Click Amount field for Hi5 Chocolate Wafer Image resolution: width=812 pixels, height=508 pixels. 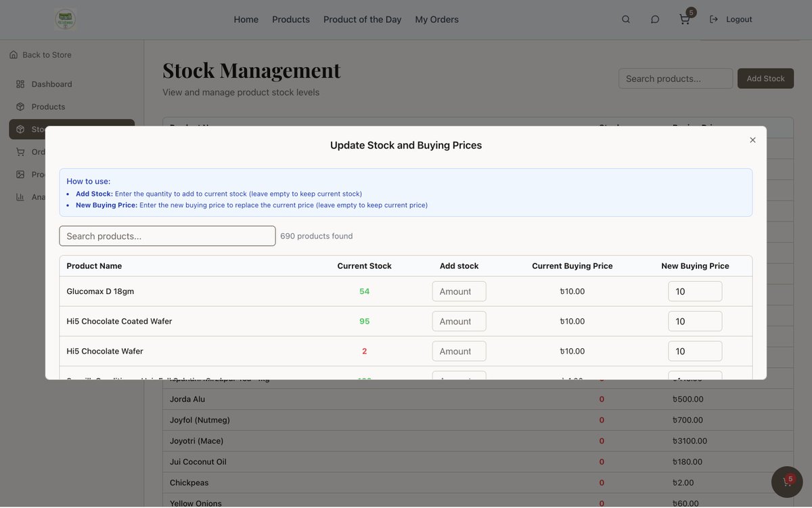click(x=459, y=351)
